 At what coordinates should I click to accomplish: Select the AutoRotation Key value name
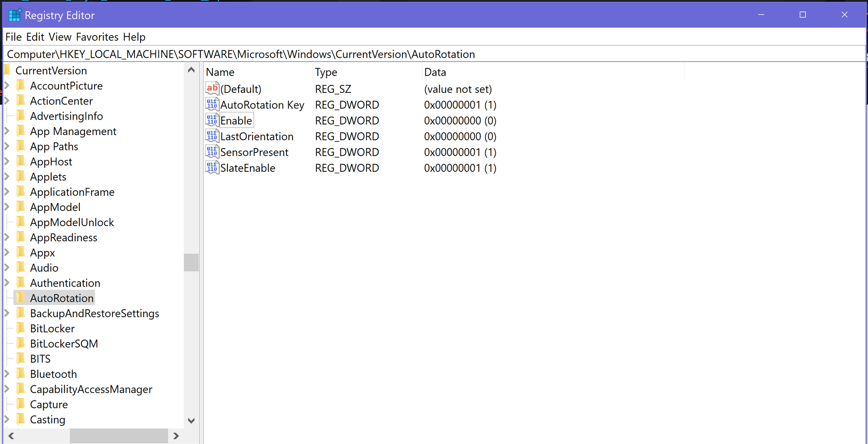coord(262,105)
